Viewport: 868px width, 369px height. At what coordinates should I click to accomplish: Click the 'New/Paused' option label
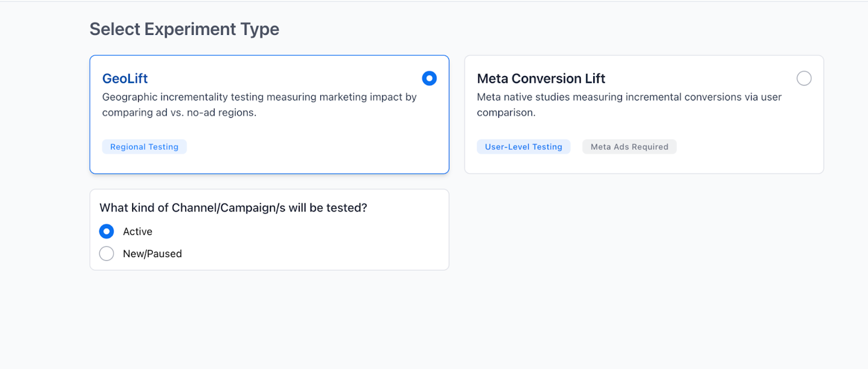click(x=153, y=253)
